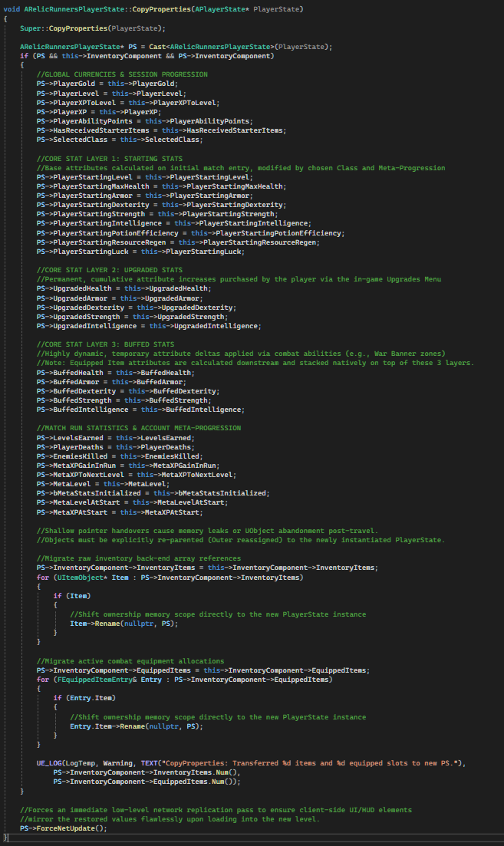This screenshot has width=504, height=846.
Task: Click the PS->MetaXPToNextLevel assignment line
Action: coord(137,475)
